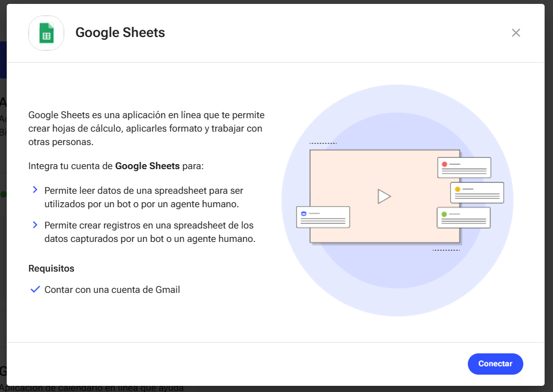Click the checkmark next to Gmail requirement
Screen dimensions: 553x392
pyautogui.click(x=35, y=290)
